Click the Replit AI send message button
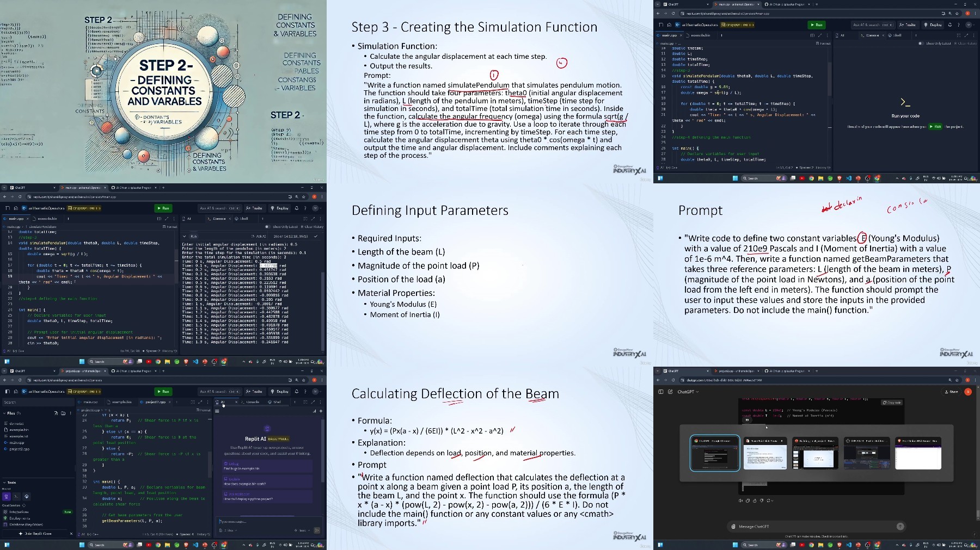980x550 pixels. (x=317, y=530)
